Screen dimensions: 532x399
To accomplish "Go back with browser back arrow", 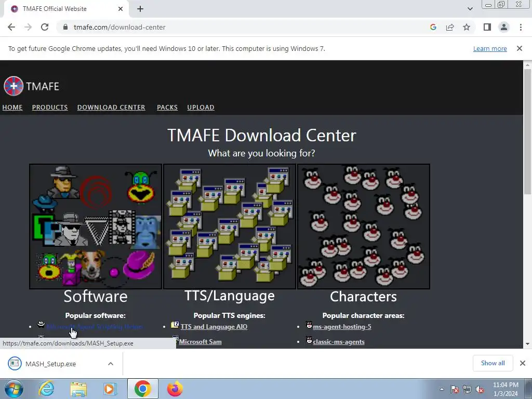I will point(11,27).
